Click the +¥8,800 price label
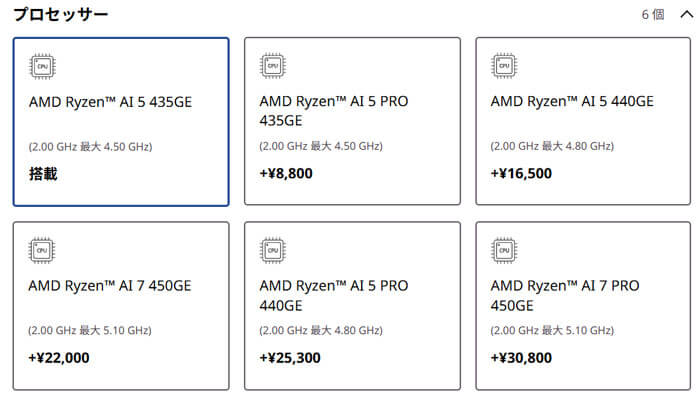The image size is (700, 401). pyautogui.click(x=286, y=173)
